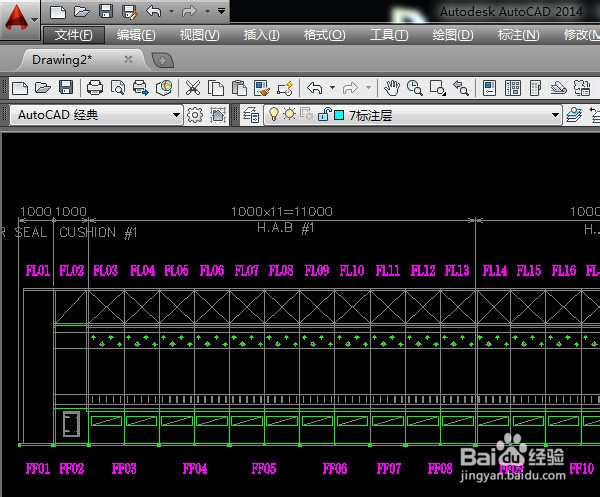Toggle the layer lock padlock icon
Viewport: 600px width, 497px height.
pos(324,114)
